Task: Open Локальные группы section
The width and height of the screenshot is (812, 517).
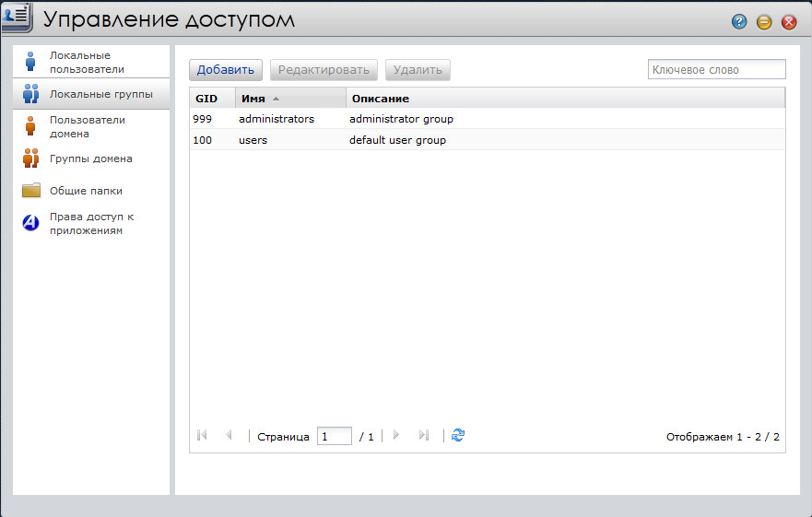Action: point(100,94)
